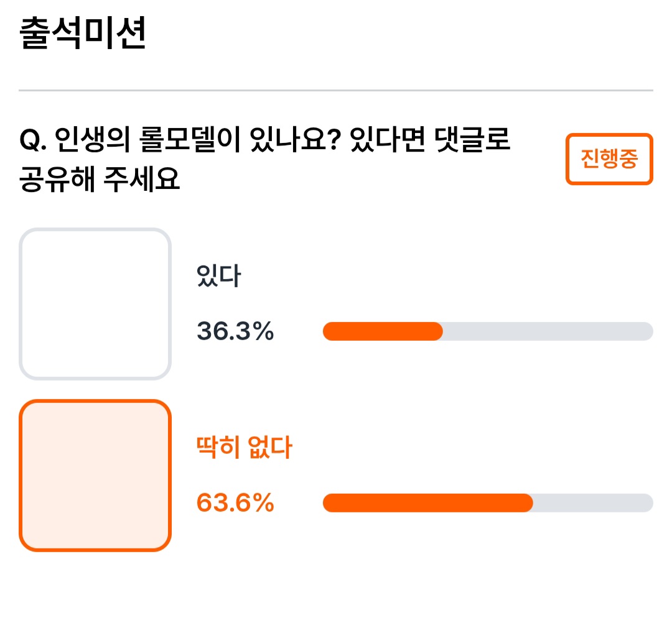Click the word 롤모델이 in the question
This screenshot has width=672, height=628.
click(x=190, y=140)
